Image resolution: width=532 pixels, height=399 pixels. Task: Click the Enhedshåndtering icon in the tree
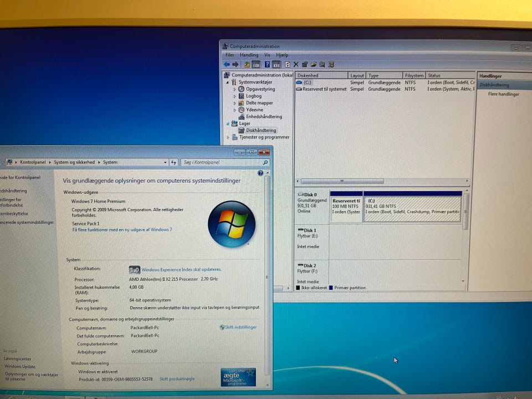[241, 116]
